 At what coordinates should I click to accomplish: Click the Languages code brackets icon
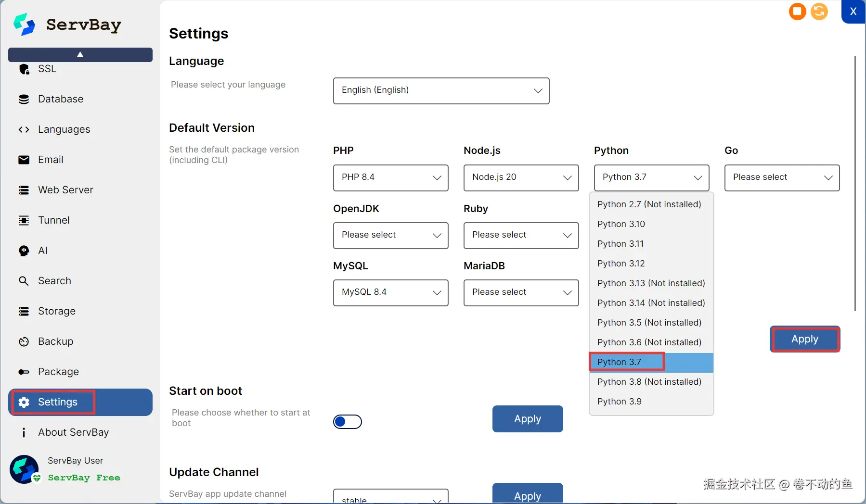pos(24,129)
